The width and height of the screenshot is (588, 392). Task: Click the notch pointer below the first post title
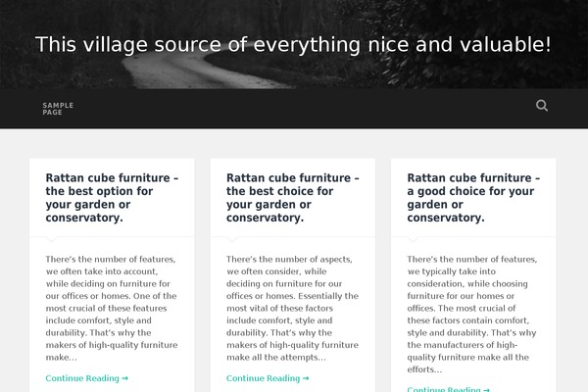pos(51,239)
